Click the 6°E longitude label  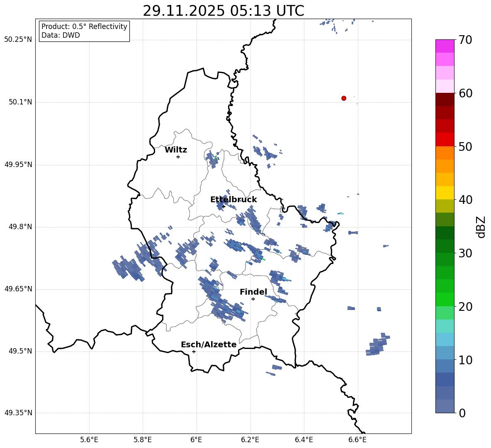coord(196,440)
